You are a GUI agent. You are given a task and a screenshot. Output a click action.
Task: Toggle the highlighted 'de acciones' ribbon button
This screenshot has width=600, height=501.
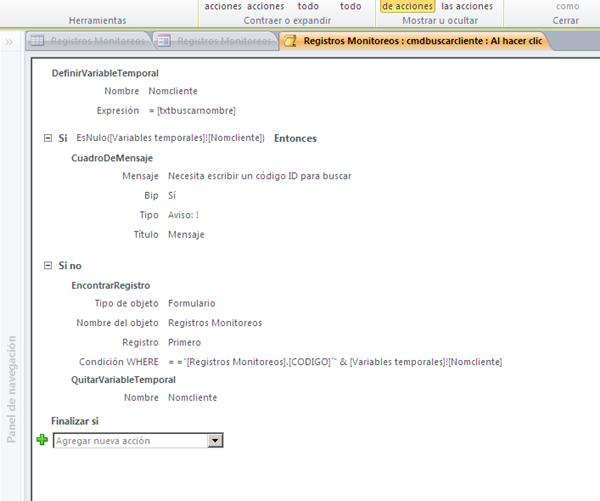pos(408,6)
